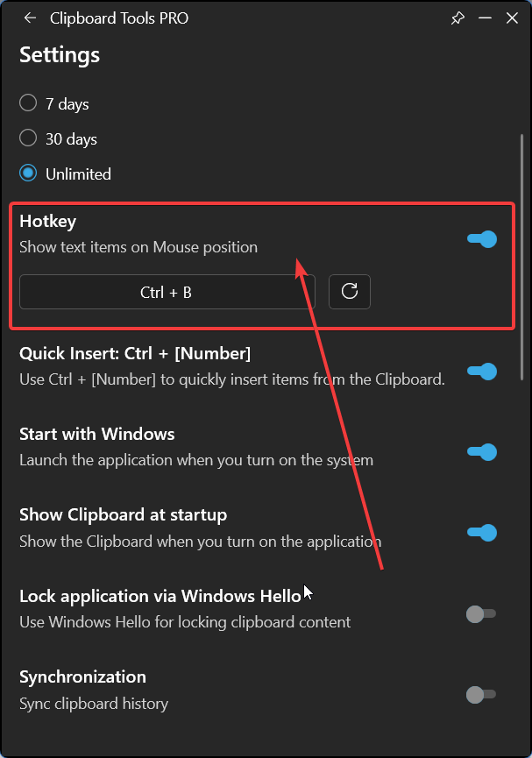Screen dimensions: 532x758
Task: Disable Start with Windows toggle
Action: pyautogui.click(x=482, y=452)
